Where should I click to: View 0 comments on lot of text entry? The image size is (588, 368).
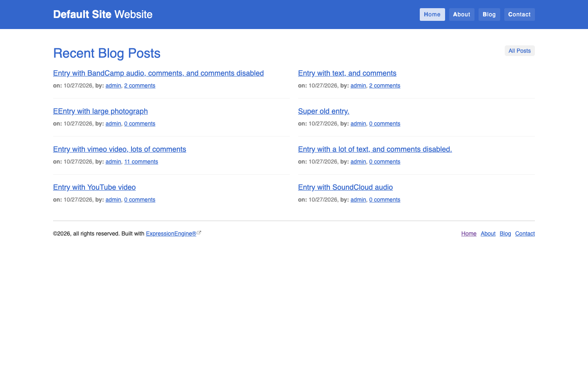click(x=385, y=162)
